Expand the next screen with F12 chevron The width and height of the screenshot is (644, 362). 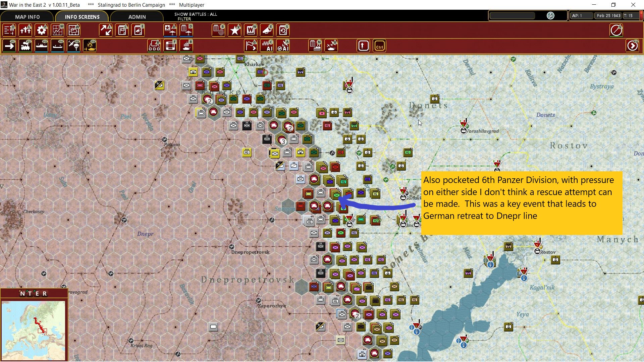tap(633, 46)
